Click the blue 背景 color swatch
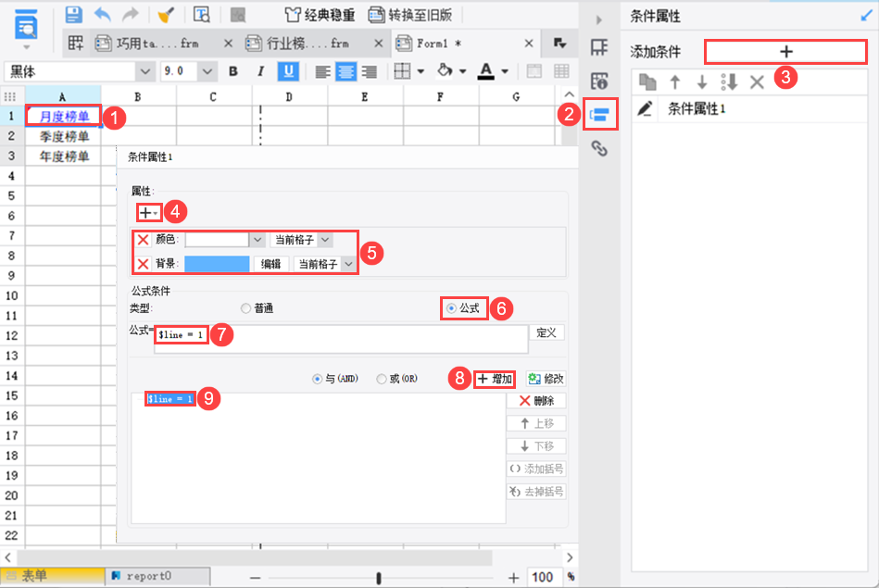The image size is (879, 588). point(217,264)
